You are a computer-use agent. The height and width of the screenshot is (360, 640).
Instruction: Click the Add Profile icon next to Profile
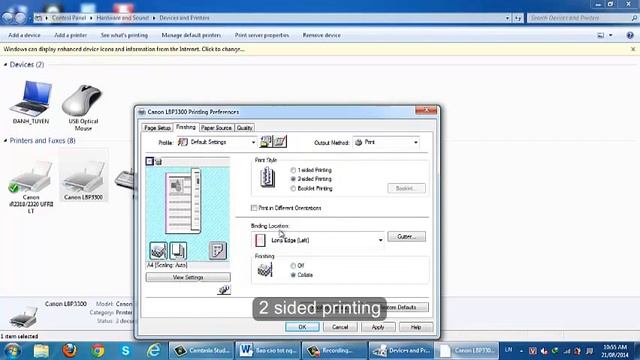pos(266,142)
